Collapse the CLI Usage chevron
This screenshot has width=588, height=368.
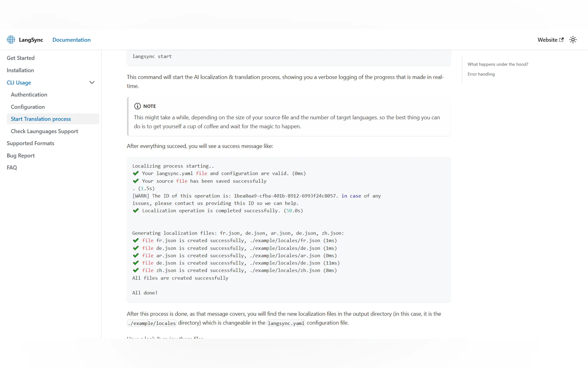[x=92, y=82]
